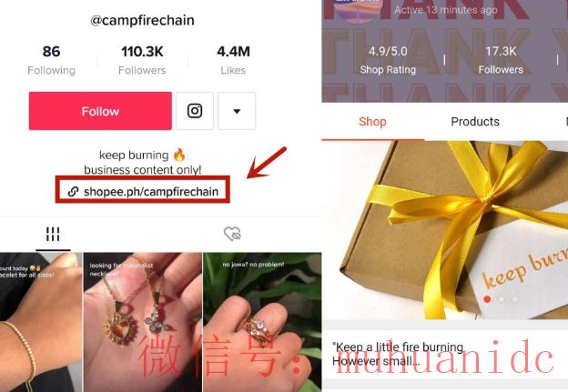This screenshot has height=392, width=568.
Task: Select the third carousel indicator dot
Action: 515,299
